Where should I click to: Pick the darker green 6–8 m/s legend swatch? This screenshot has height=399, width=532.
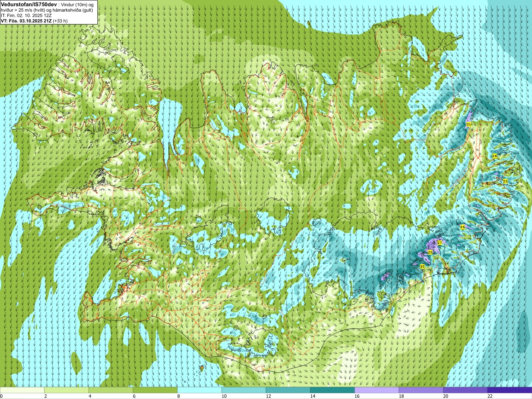tap(155, 390)
